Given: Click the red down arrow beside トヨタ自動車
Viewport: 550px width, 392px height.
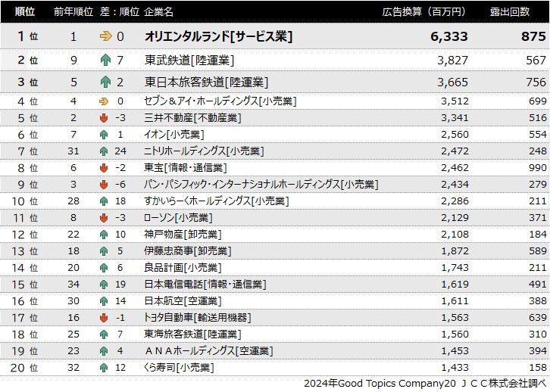Looking at the screenshot, I should (105, 317).
